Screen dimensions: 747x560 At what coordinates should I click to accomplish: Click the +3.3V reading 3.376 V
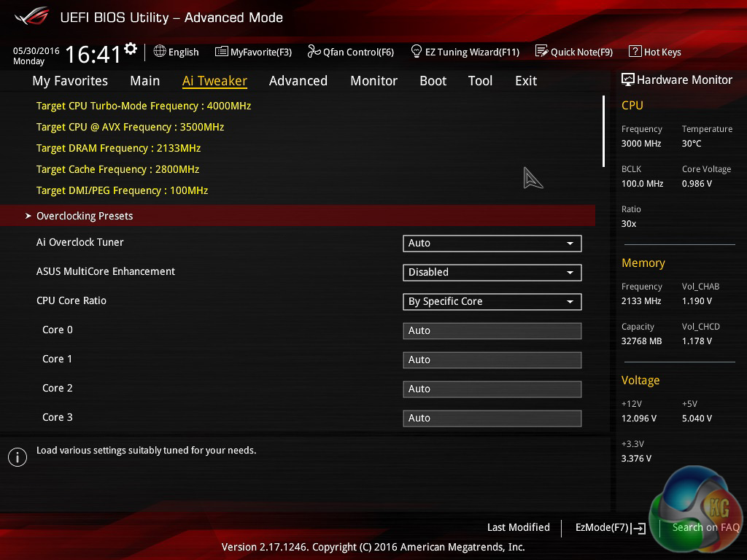point(636,458)
